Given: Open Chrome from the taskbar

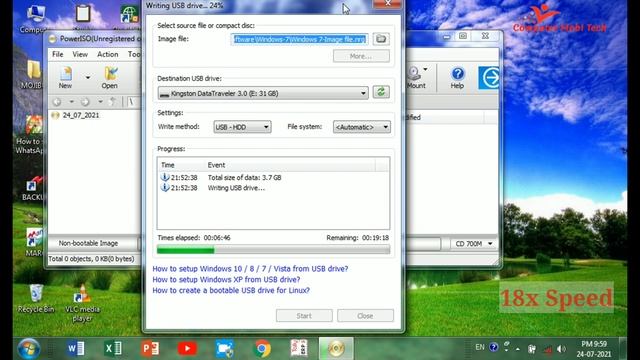Looking at the screenshot, I should coord(262,349).
